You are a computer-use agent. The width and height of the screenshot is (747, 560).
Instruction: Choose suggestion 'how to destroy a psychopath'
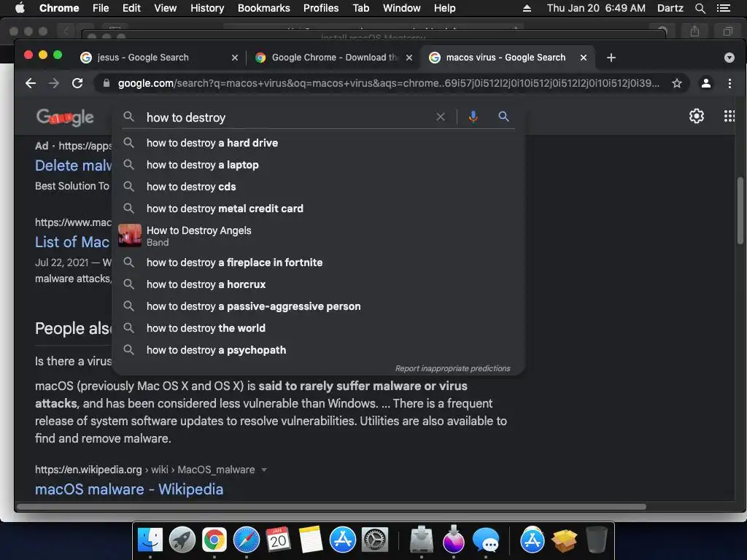(x=318, y=350)
